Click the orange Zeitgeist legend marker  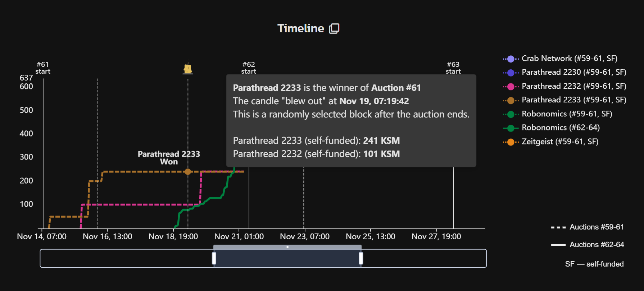coord(511,142)
